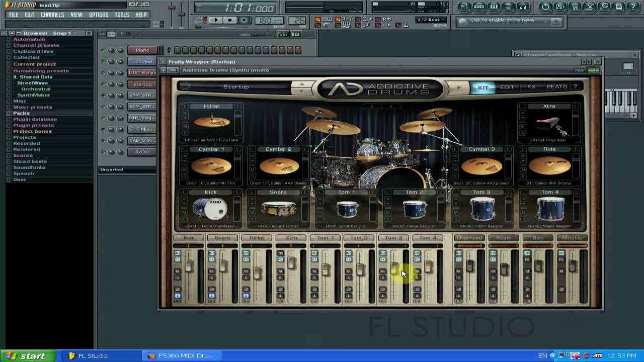Click the Addictive Drums help question mark

click(x=575, y=86)
